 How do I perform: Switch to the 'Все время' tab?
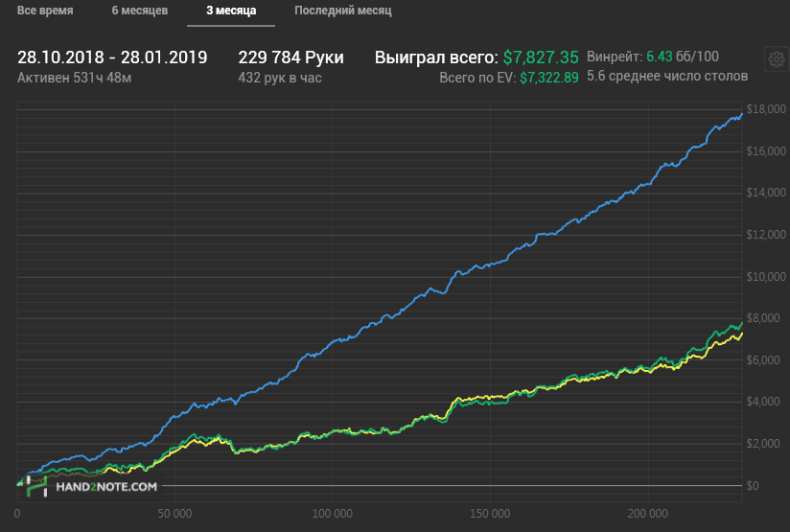pyautogui.click(x=45, y=11)
